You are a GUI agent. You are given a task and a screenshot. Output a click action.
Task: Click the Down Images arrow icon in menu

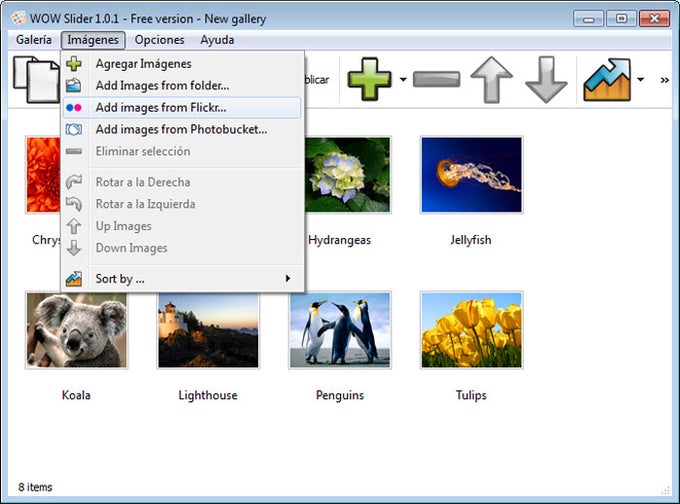pyautogui.click(x=74, y=248)
